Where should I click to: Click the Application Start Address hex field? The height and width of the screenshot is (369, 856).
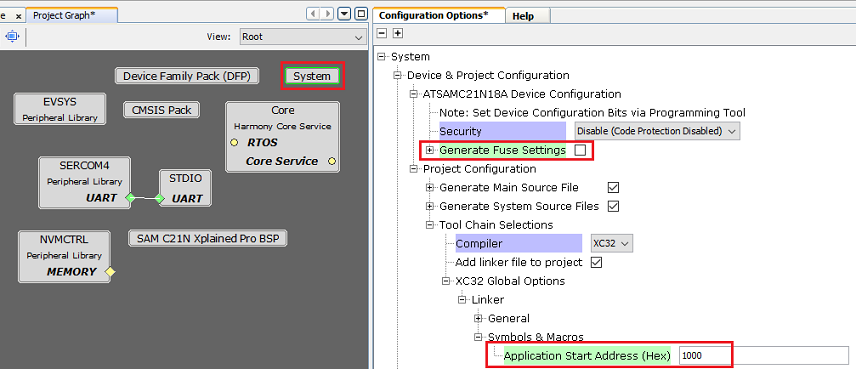tap(764, 356)
